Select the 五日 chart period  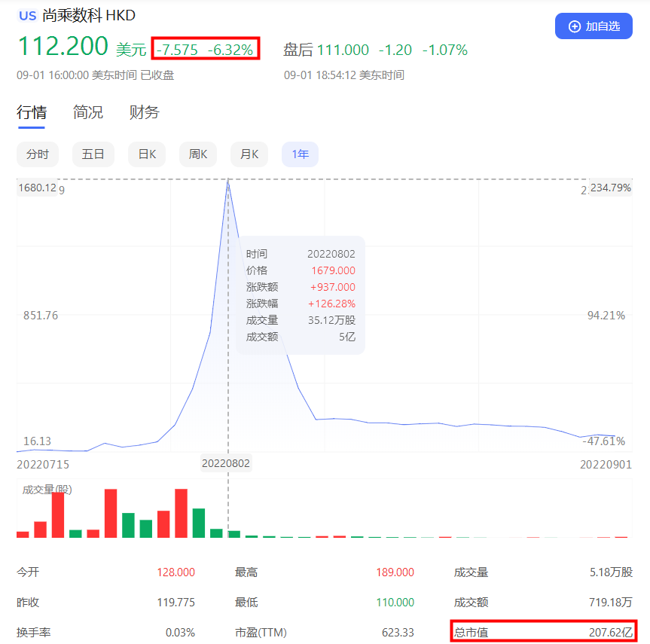click(93, 154)
